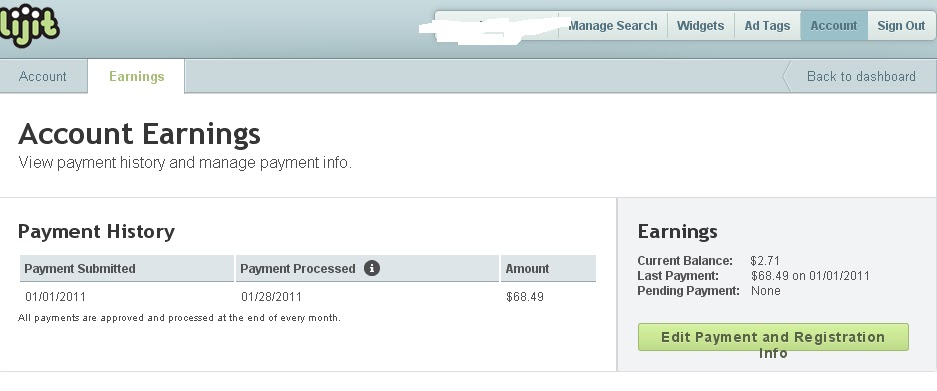Viewport: 937px width, 391px height.
Task: Click the Last Payment value in Earnings panel
Action: pos(810,276)
